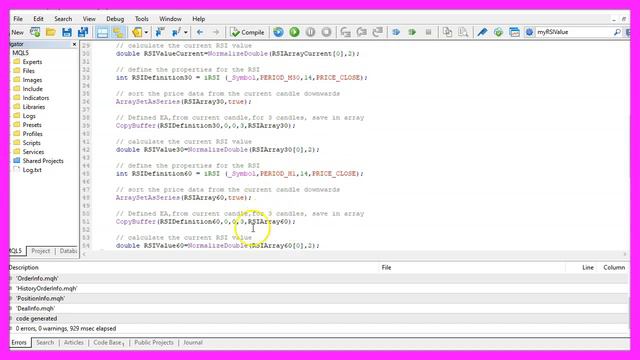
Task: Click the 'code generated' row
Action: pyautogui.click(x=319, y=318)
